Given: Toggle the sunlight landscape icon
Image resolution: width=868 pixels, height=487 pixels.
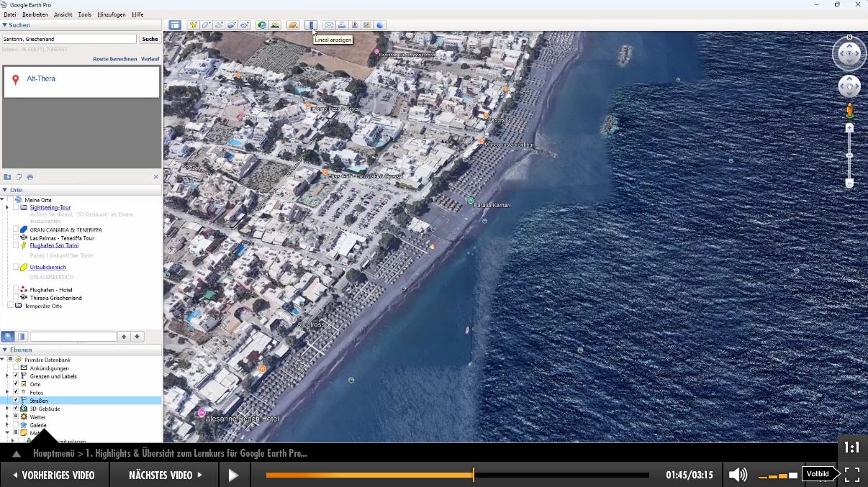Looking at the screenshot, I should tap(275, 25).
